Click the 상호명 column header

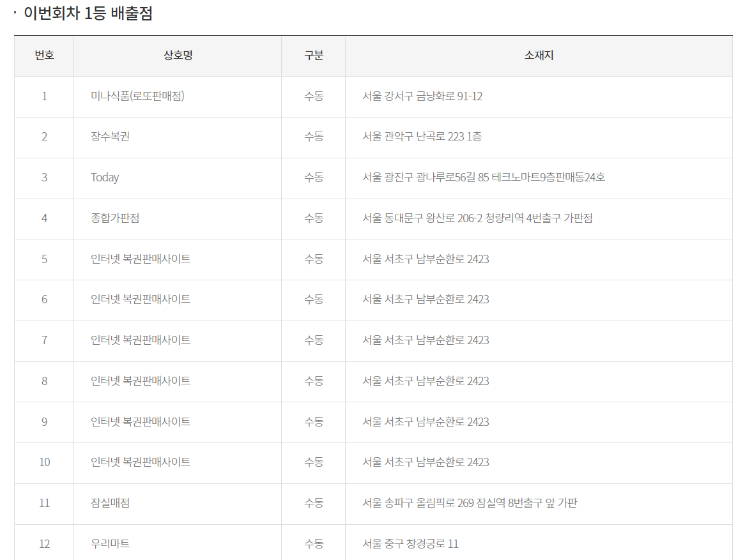tap(178, 56)
